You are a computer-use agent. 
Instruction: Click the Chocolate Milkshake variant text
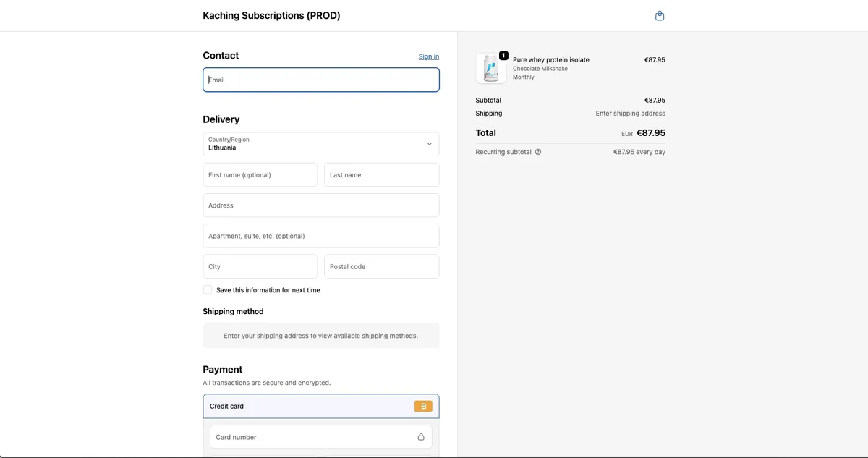tap(540, 69)
